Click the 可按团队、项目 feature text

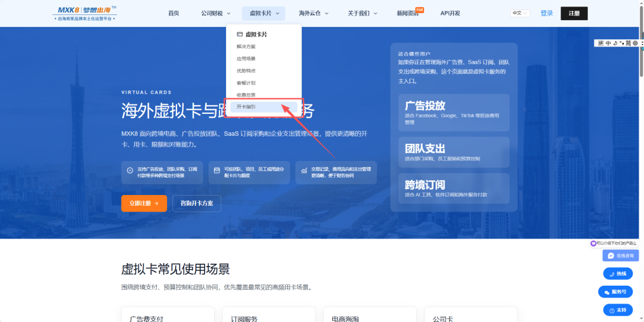click(x=254, y=172)
